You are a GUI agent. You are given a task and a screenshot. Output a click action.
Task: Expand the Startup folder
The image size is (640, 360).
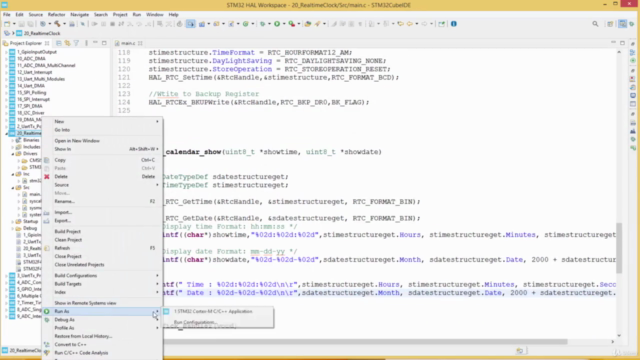tap(13, 222)
